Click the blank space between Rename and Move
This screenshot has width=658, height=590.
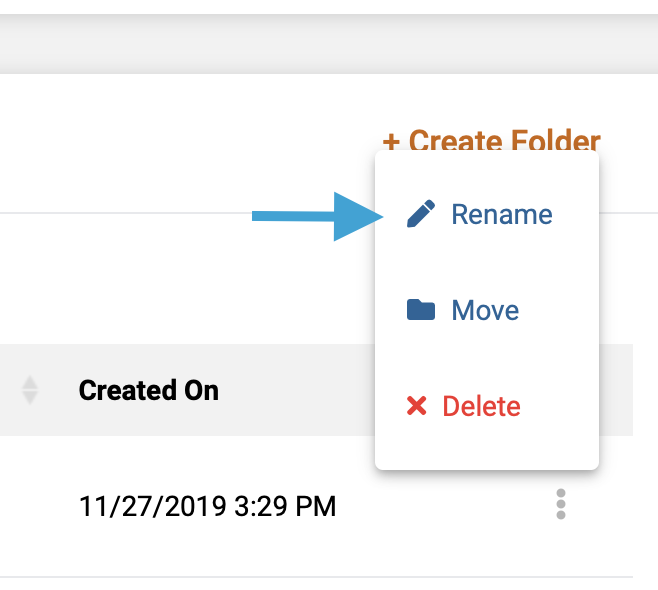click(487, 262)
